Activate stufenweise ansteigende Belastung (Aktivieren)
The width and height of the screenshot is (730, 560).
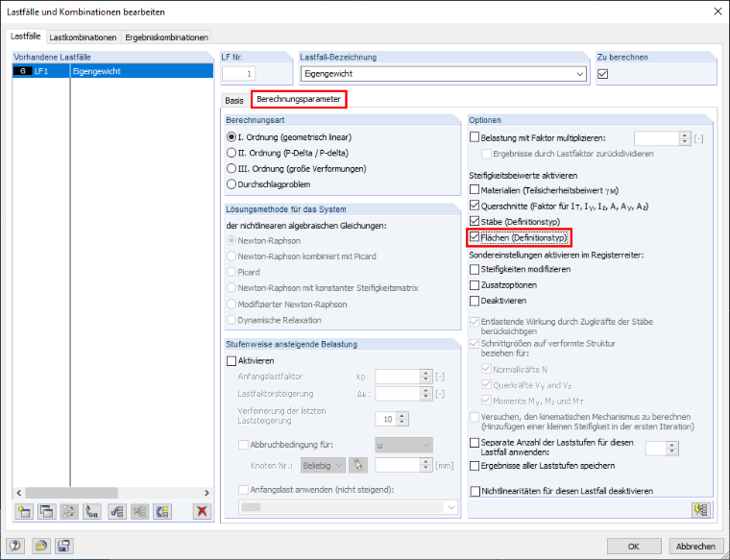(x=231, y=361)
